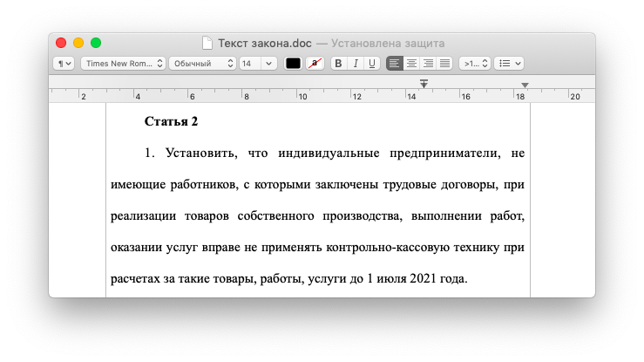Image resolution: width=644 pixels, height=362 pixels.
Task: Open the text background color button
Action: (x=315, y=64)
